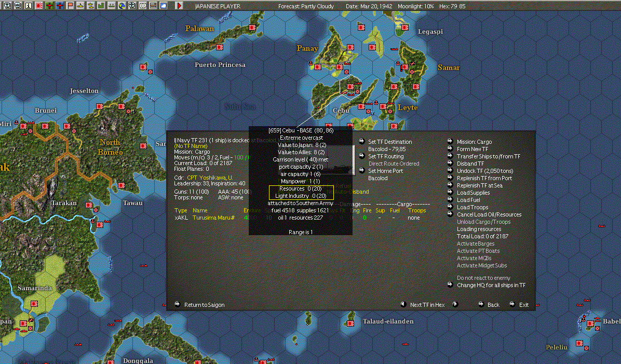
Task: Click the red plane on blue background icon
Action: [x=59, y=6]
